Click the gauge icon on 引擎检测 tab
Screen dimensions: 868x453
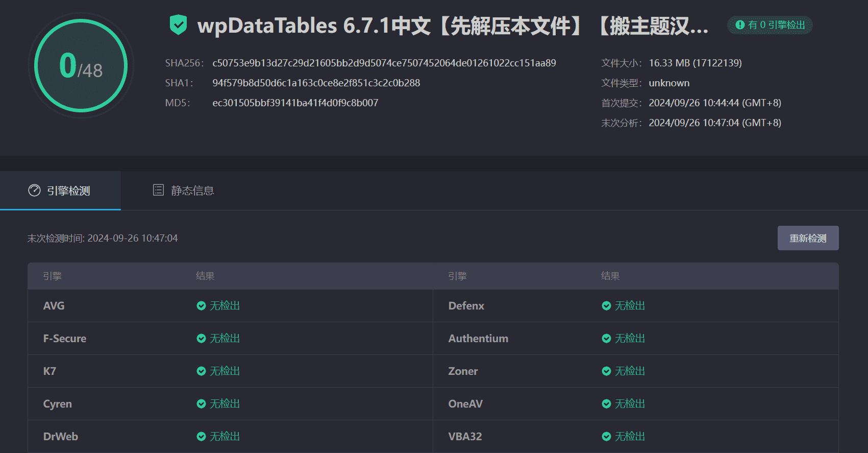(34, 190)
